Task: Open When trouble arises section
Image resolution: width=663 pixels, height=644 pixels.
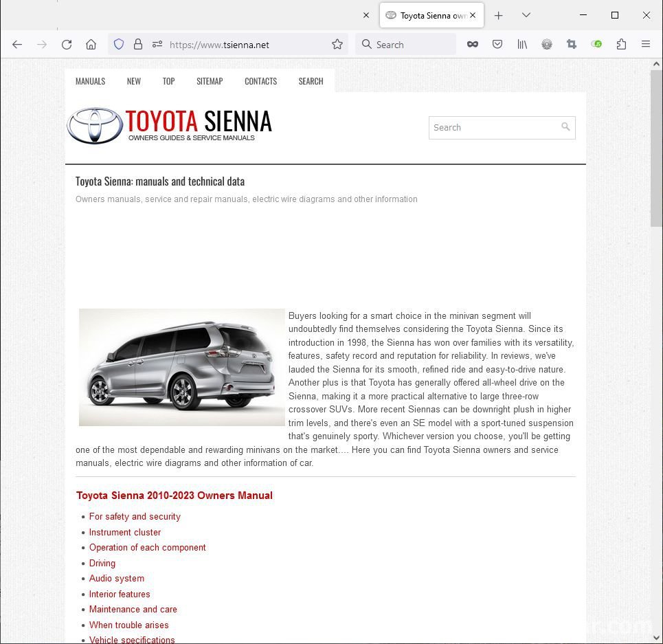Action: pos(128,625)
